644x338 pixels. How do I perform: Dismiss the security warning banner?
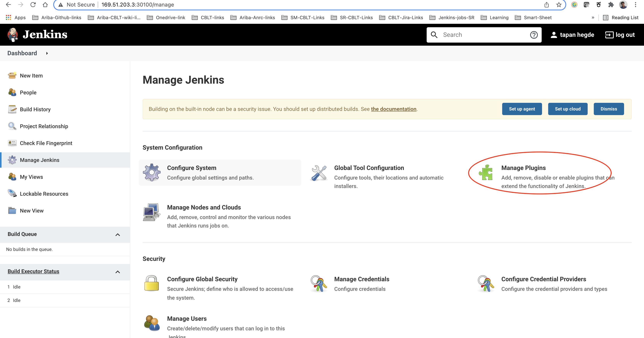(x=609, y=109)
